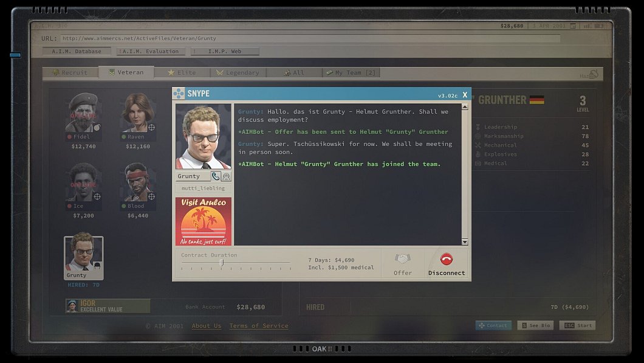
Task: Select the Legendary tab
Action: (x=238, y=72)
